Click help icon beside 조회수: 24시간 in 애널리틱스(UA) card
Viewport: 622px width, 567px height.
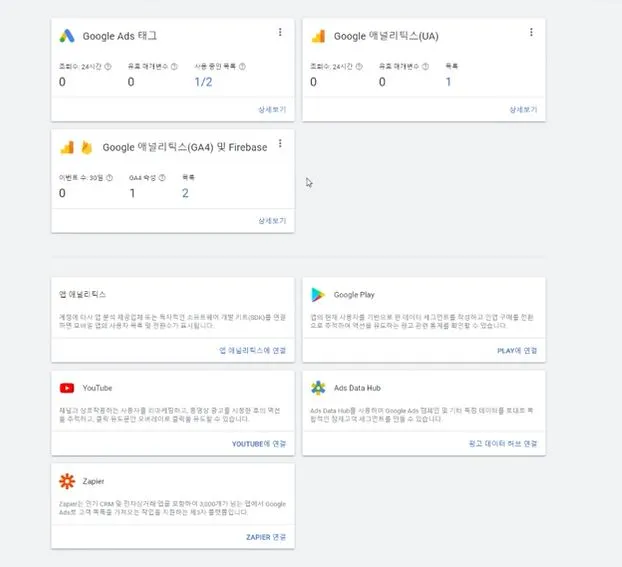point(359,66)
